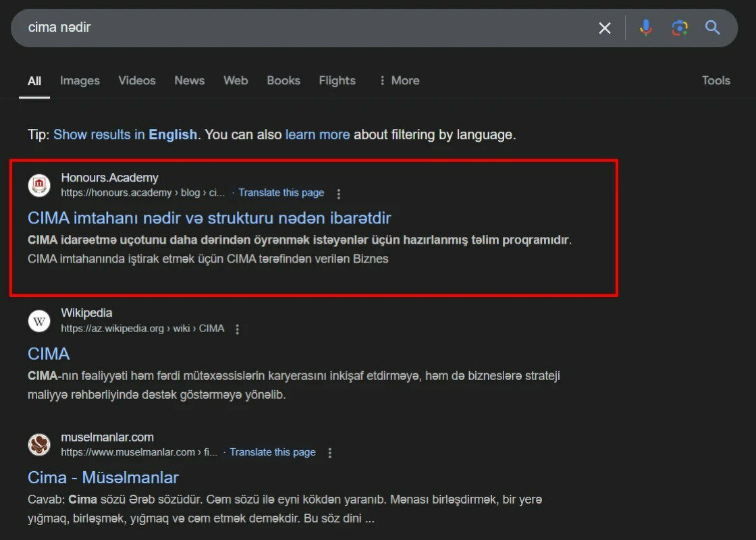Screen dimensions: 756x540
Task: Click Show results in English link
Action: point(125,134)
